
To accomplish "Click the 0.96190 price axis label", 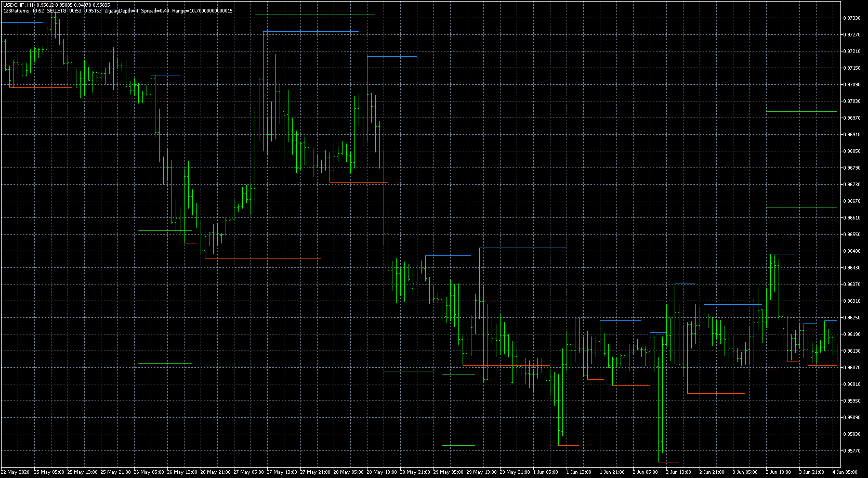I will 853,334.
